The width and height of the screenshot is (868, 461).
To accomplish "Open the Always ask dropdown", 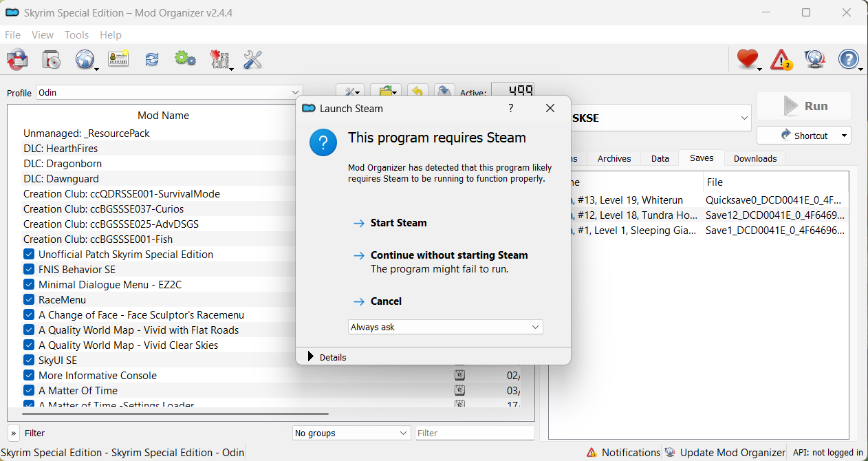I will pos(446,328).
